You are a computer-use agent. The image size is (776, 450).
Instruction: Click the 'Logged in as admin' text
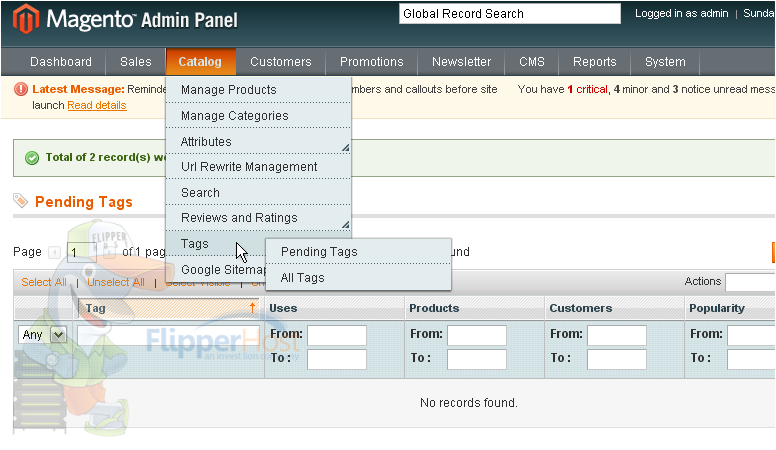pos(681,13)
